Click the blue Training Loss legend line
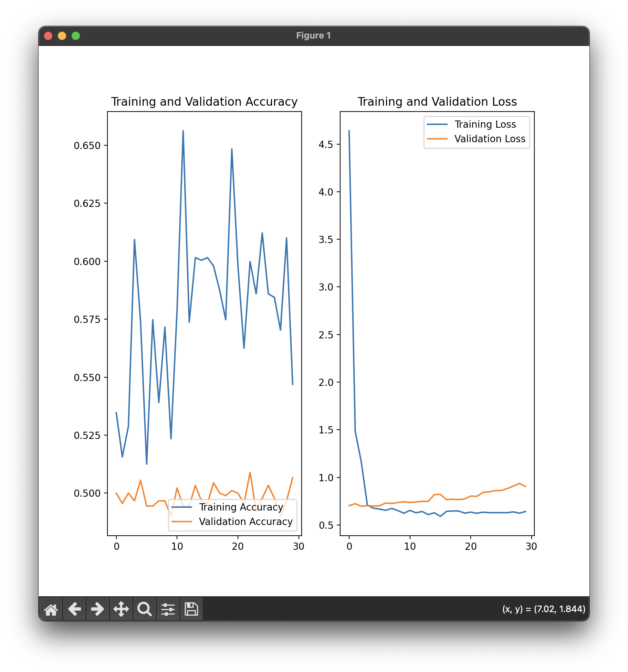 click(437, 124)
